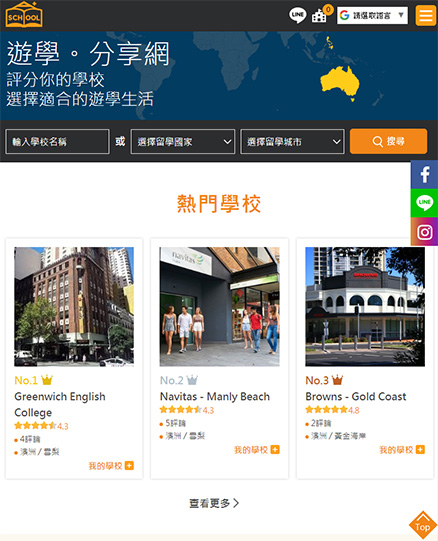Click the Navitas - Manly Beach title
The width and height of the screenshot is (438, 541).
[x=215, y=397]
